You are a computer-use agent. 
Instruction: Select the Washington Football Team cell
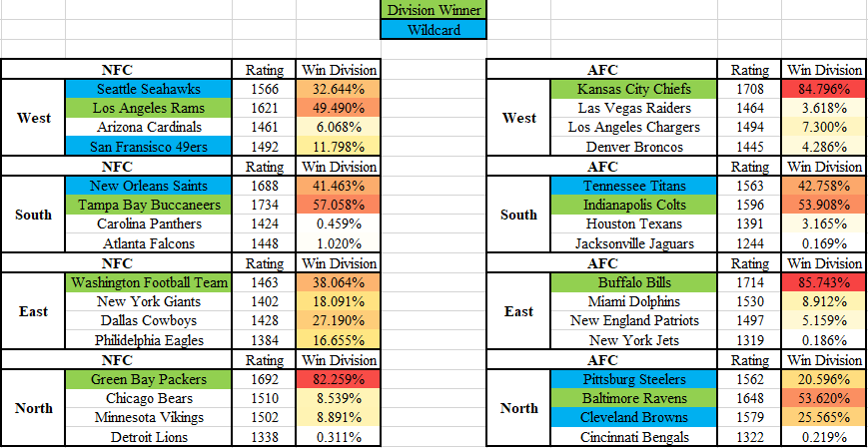[x=148, y=282]
